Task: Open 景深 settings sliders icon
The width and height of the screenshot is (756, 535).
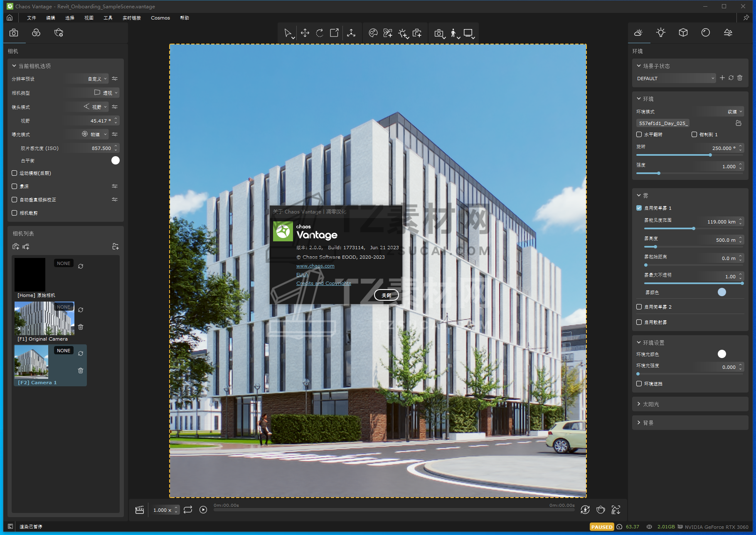Action: 115,186
